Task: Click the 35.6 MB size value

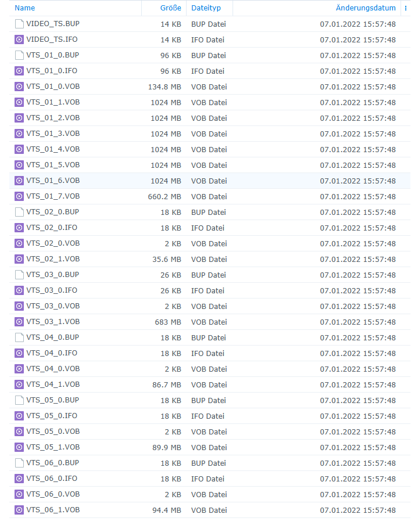Action: (x=166, y=259)
